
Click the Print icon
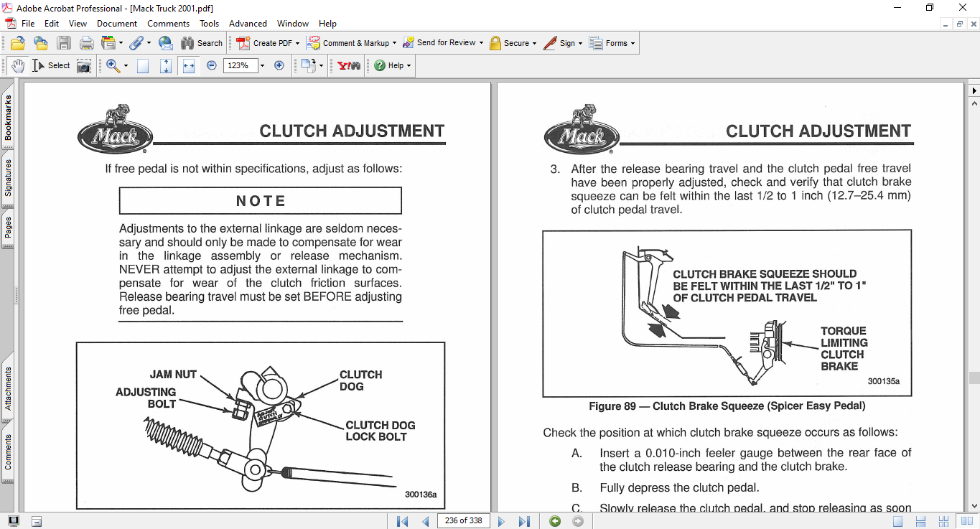(87, 43)
